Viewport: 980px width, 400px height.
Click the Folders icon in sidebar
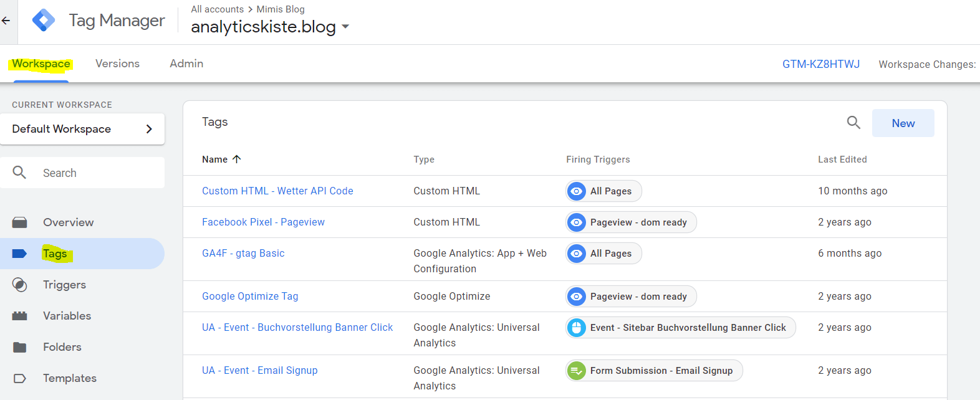click(x=20, y=347)
